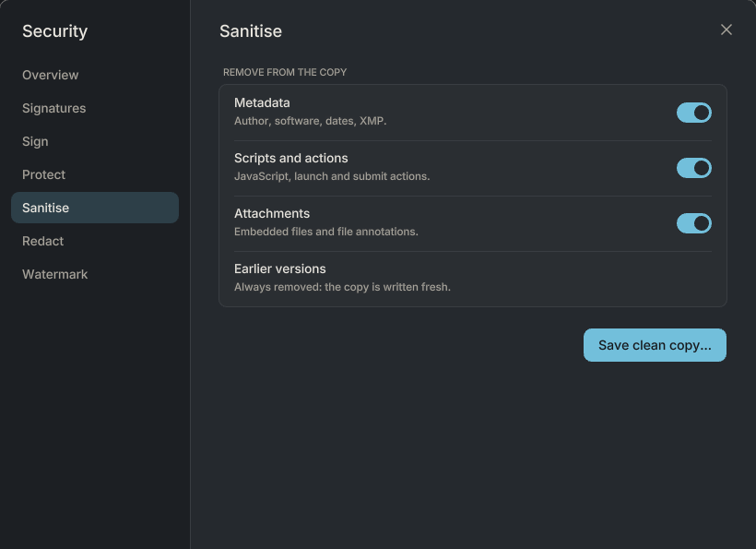Open the Overview section

pos(94,75)
